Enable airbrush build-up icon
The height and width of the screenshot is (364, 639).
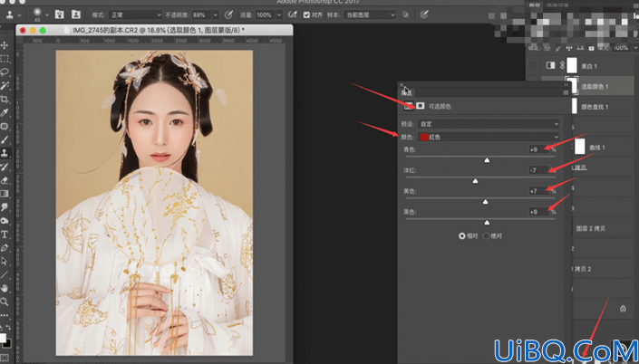[x=292, y=14]
